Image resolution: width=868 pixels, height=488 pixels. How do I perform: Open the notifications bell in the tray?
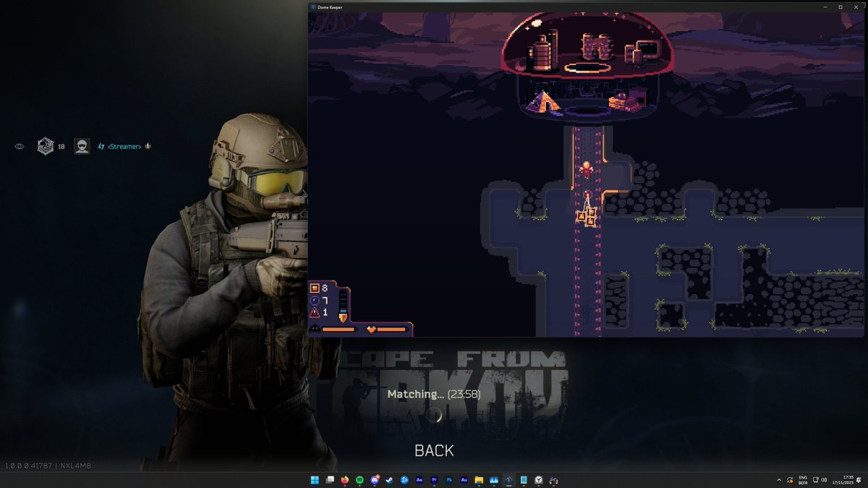(x=859, y=480)
